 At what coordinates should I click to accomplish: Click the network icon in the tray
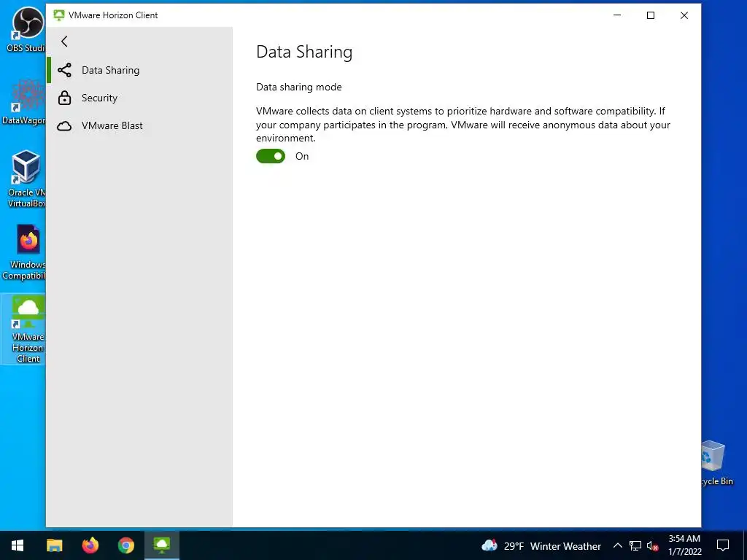click(635, 545)
